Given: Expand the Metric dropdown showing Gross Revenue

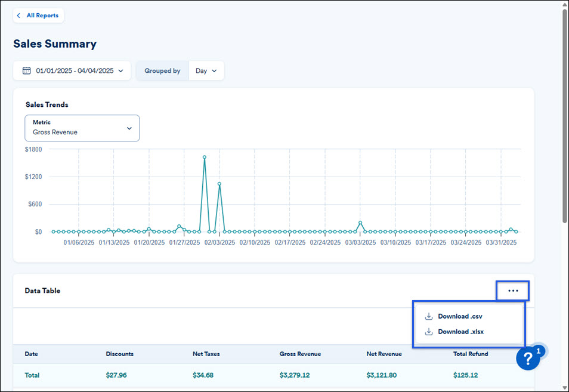Looking at the screenshot, I should click(x=82, y=128).
